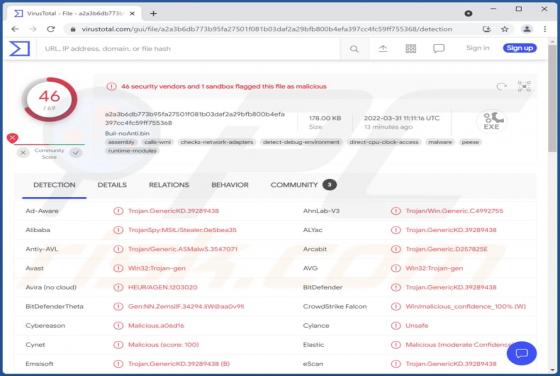Click the browser back arrow

pyautogui.click(x=15, y=29)
